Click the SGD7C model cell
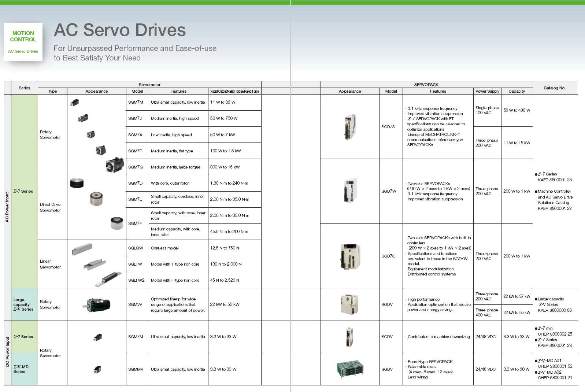The height and width of the screenshot is (392, 585). [391, 256]
